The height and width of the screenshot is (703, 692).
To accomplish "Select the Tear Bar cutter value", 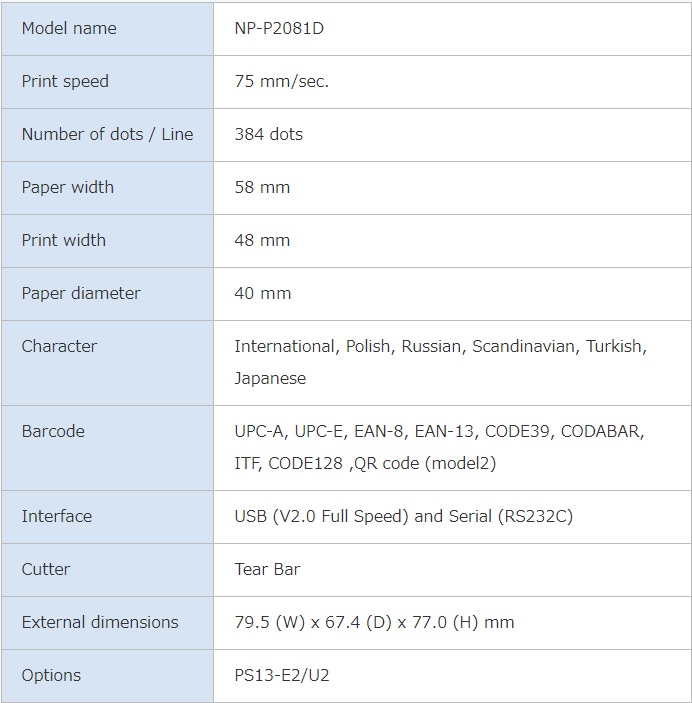I will click(267, 569).
